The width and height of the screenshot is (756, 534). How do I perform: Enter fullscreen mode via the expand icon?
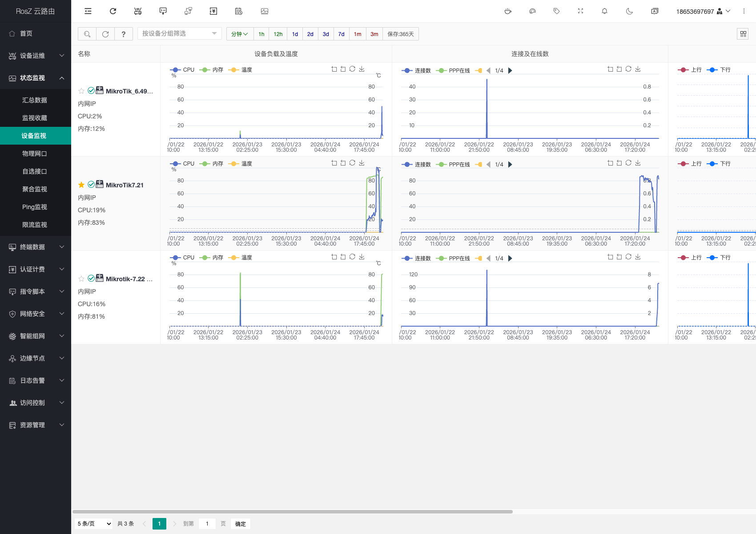pos(580,11)
